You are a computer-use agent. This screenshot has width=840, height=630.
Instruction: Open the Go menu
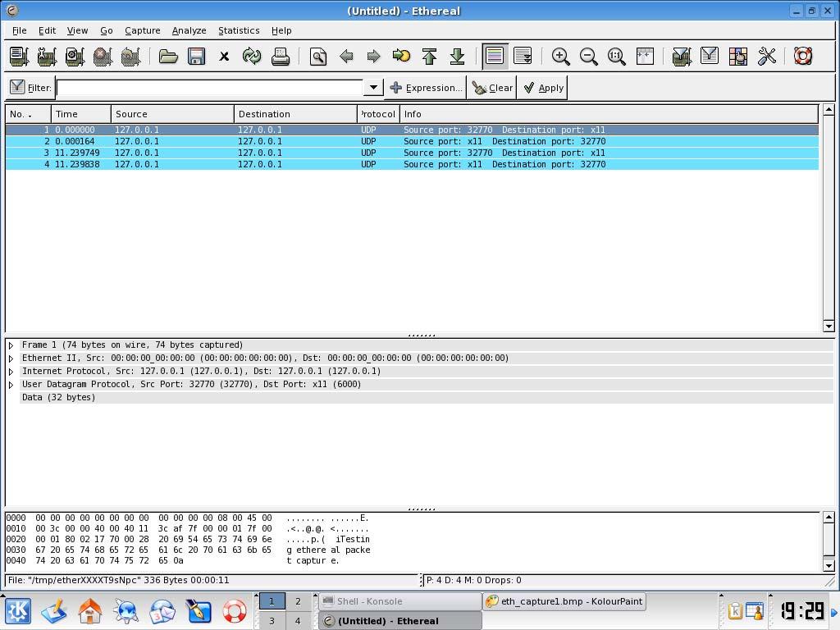107,30
